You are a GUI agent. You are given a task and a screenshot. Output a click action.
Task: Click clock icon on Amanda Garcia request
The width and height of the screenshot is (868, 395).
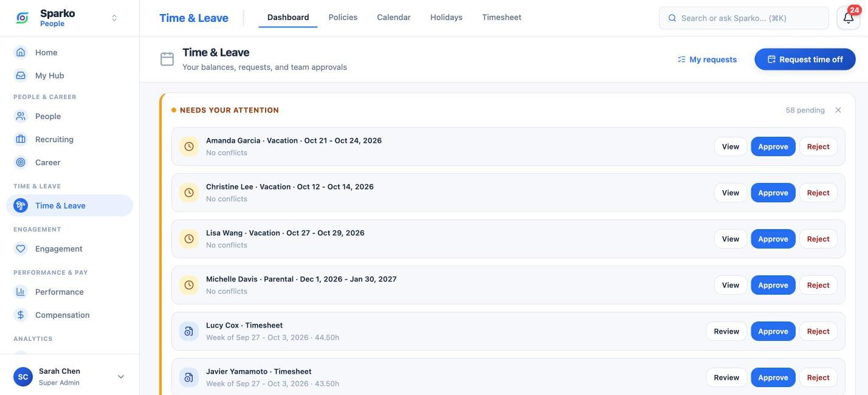coord(189,146)
